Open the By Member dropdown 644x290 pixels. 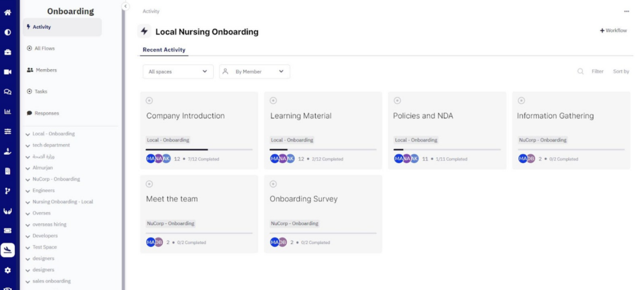click(255, 72)
